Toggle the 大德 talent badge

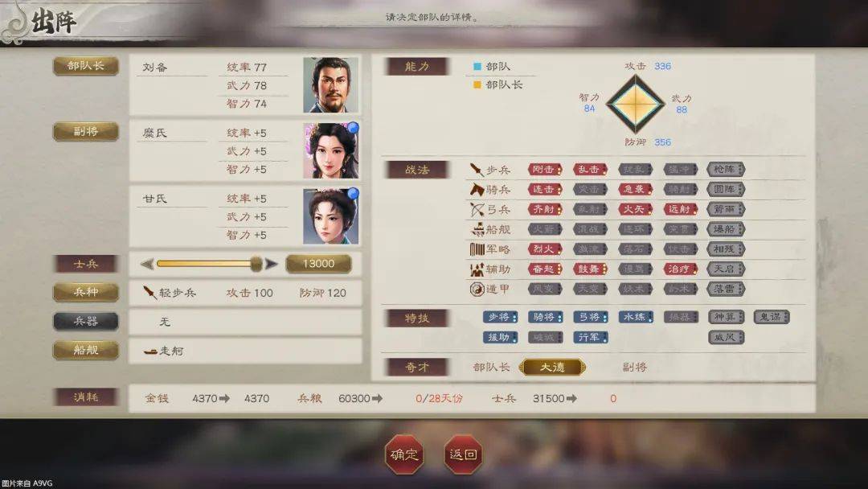pyautogui.click(x=552, y=368)
